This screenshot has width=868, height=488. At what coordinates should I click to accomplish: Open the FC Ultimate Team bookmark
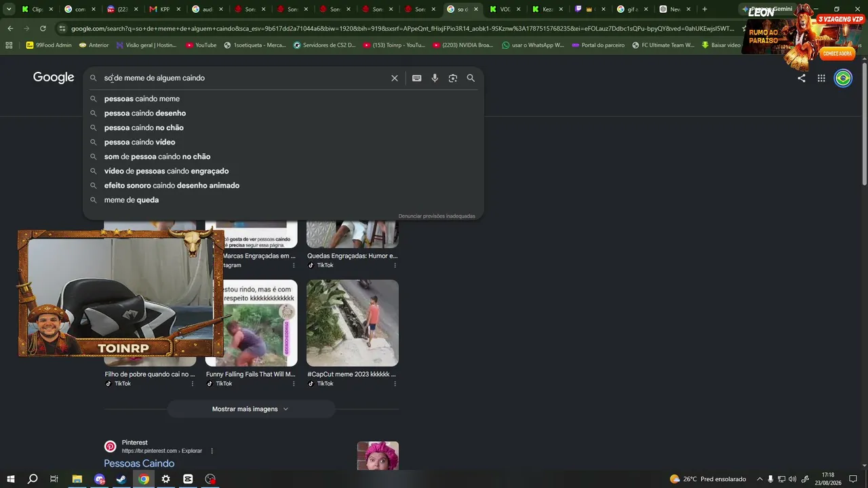click(x=663, y=45)
